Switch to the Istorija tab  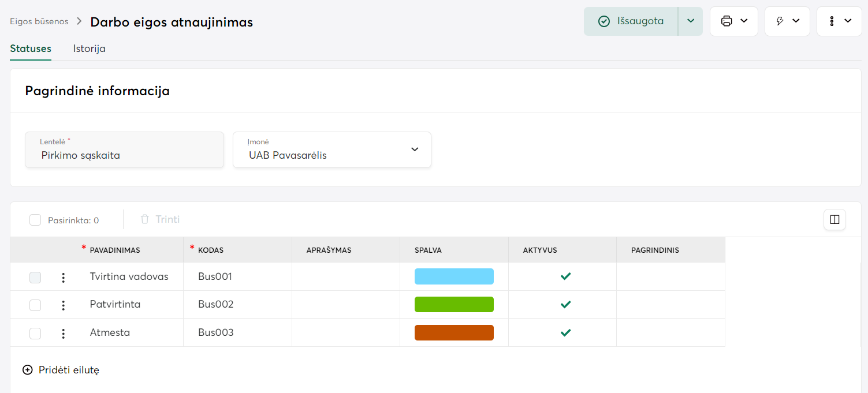(x=89, y=49)
